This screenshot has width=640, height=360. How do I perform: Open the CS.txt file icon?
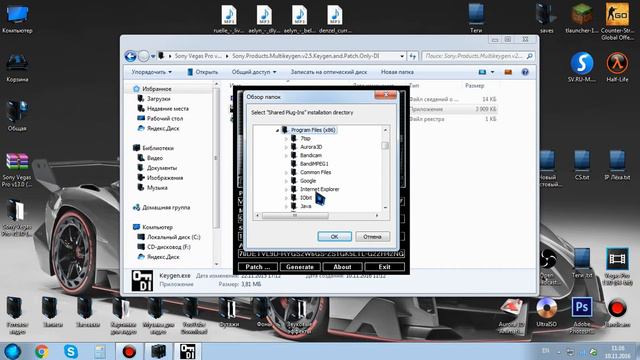582,165
